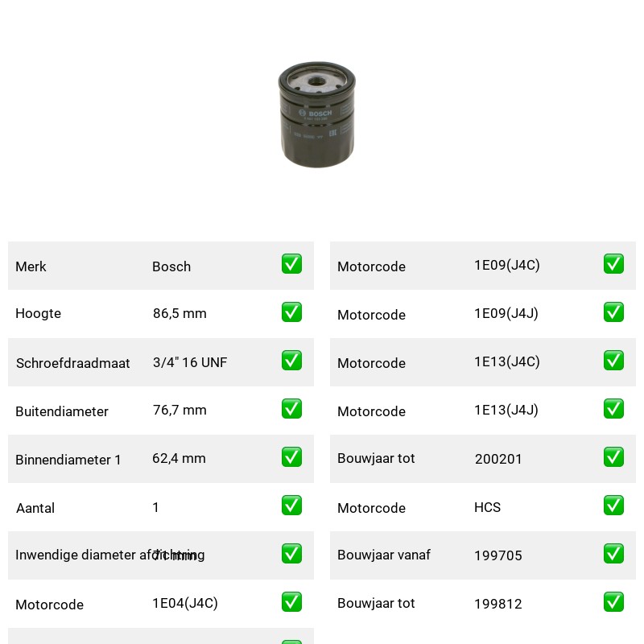Click green checkmark beside Bouwjaar tot 200201
644x644 pixels.
click(613, 457)
